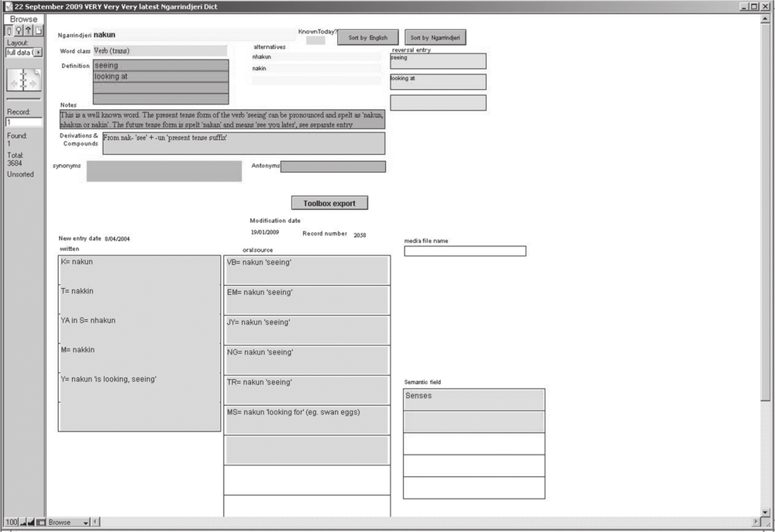
Task: Click horizontal scrollbar left arrow
Action: coord(95,522)
